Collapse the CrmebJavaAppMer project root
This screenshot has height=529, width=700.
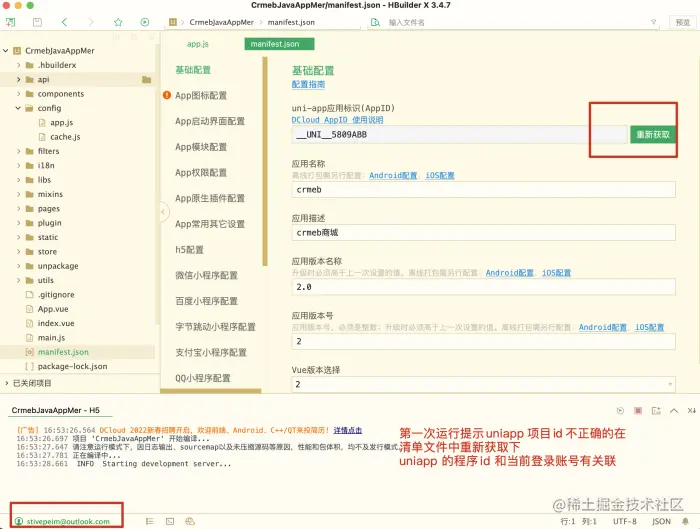[x=6, y=51]
